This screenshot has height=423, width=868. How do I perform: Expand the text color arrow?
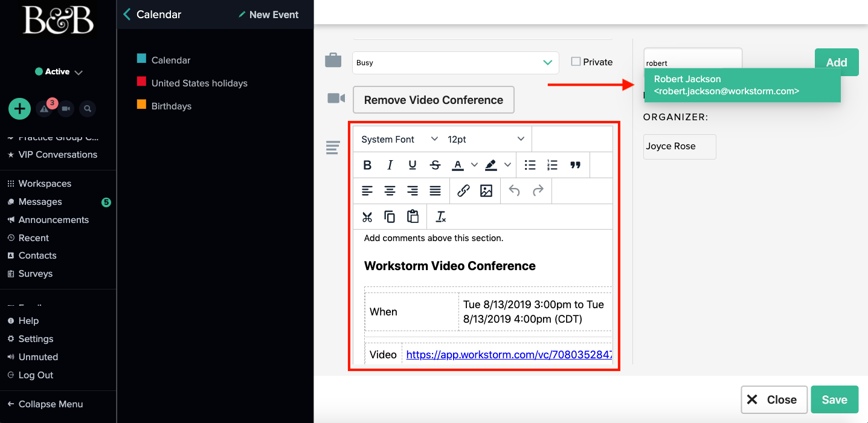pos(474,165)
